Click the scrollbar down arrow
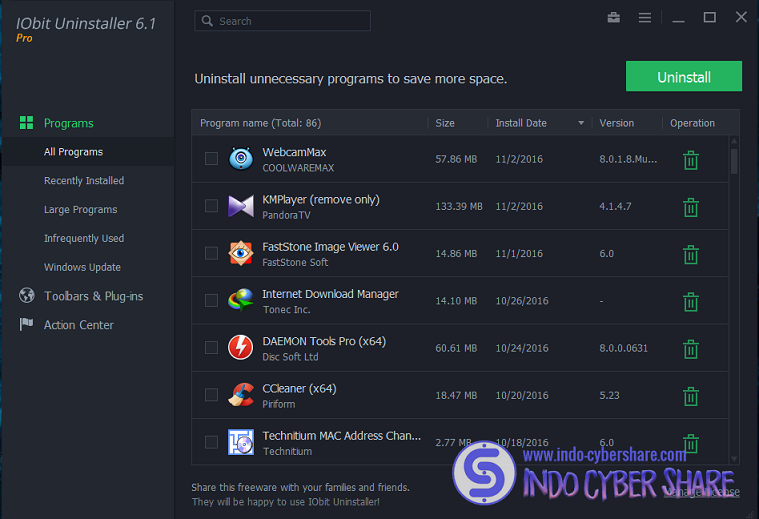The width and height of the screenshot is (759, 519). (734, 458)
